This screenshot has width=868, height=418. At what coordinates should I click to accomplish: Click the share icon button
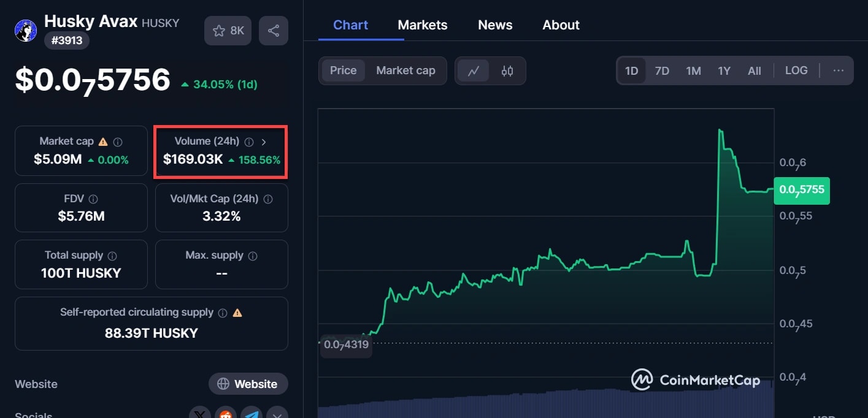click(274, 31)
